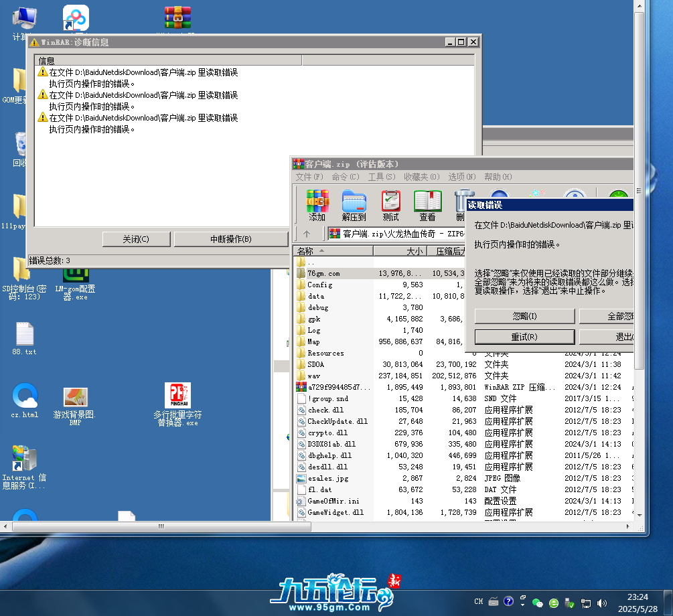
Task: Click 忽略(I) in the read error dialog
Action: 524,317
